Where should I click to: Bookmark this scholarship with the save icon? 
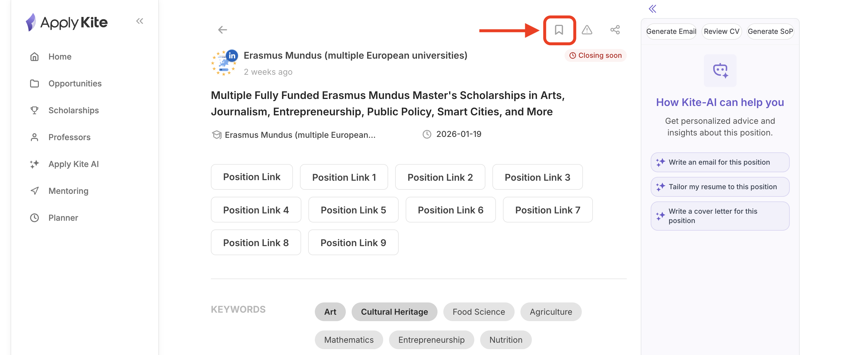(559, 30)
